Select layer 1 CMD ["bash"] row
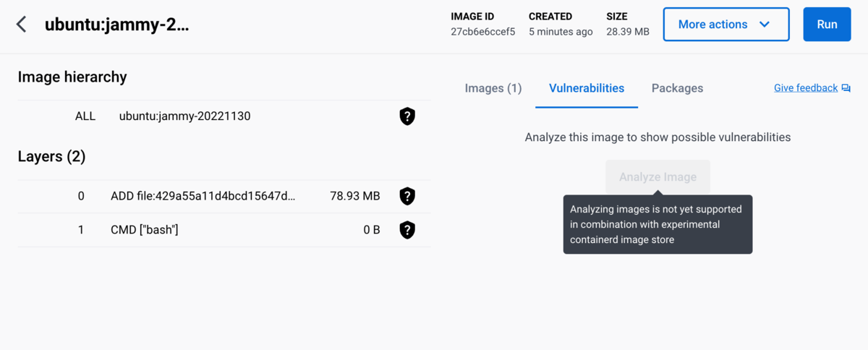Screen dimensions: 868x350 tap(224, 230)
